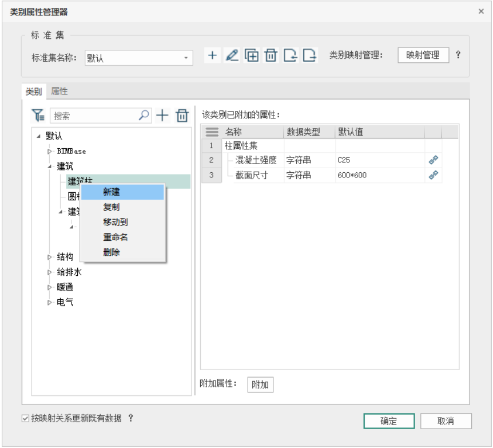Click into the 搜索 input field

click(94, 116)
